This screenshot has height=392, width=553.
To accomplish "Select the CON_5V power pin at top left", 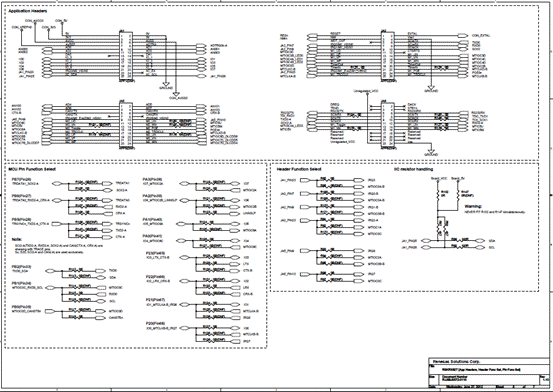I will [x=61, y=22].
